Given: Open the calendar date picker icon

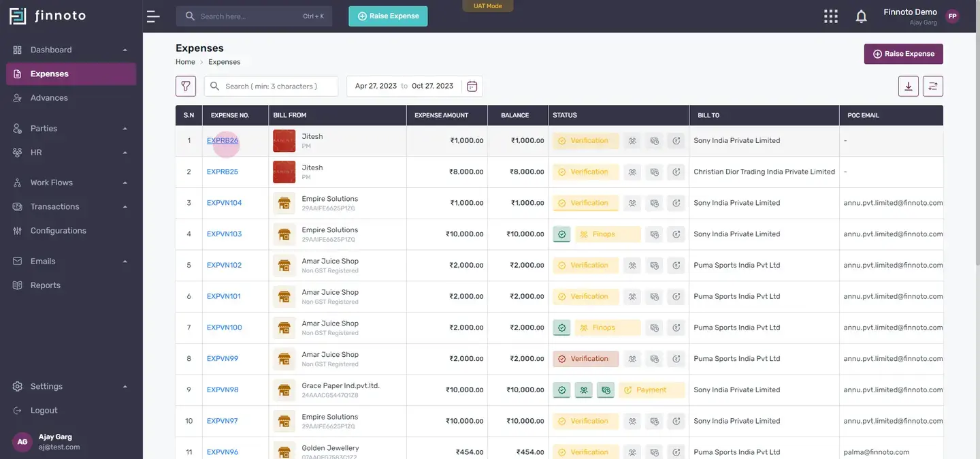Looking at the screenshot, I should click(x=472, y=86).
